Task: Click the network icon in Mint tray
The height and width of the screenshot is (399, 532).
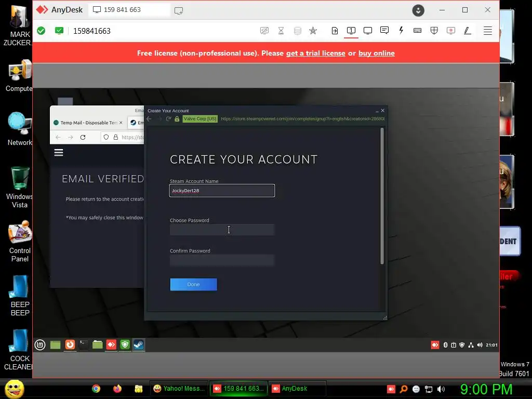Action: click(471, 345)
